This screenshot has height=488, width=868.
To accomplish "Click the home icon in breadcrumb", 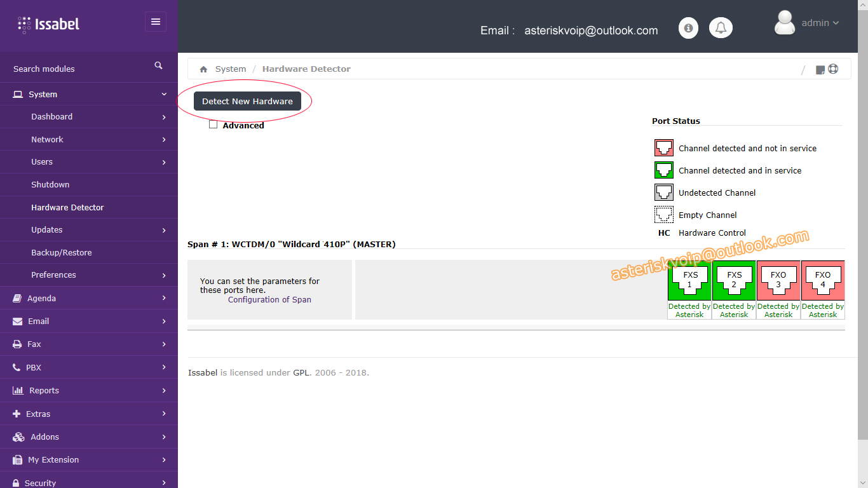I will click(203, 69).
